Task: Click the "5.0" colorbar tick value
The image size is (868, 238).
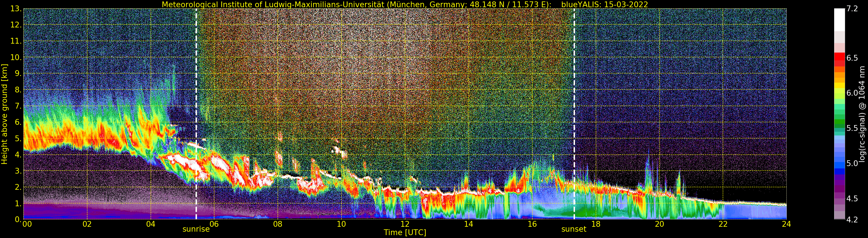Action: click(852, 163)
